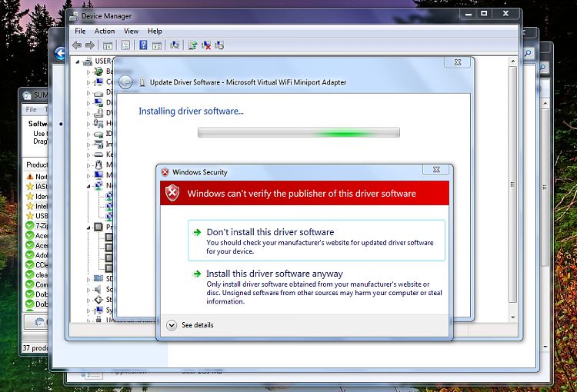Select the Network adapters category icon
Viewport: 577px width, 392px height.
98,185
